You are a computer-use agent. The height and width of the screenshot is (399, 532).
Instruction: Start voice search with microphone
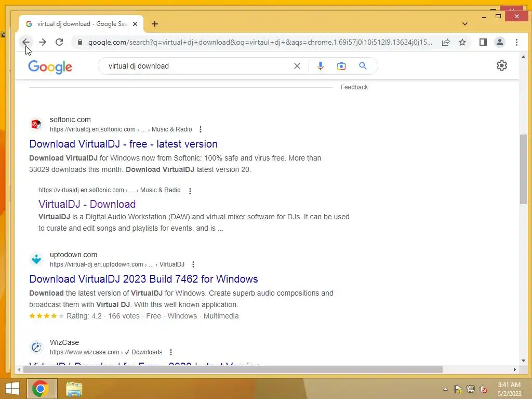pyautogui.click(x=320, y=66)
